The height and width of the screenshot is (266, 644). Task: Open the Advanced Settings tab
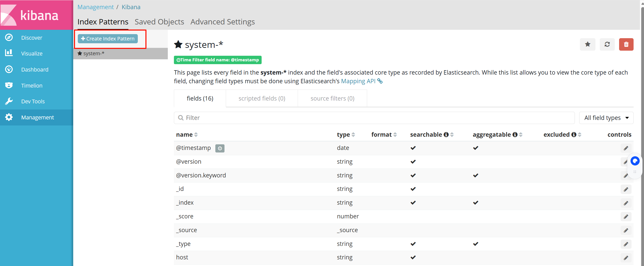[223, 22]
